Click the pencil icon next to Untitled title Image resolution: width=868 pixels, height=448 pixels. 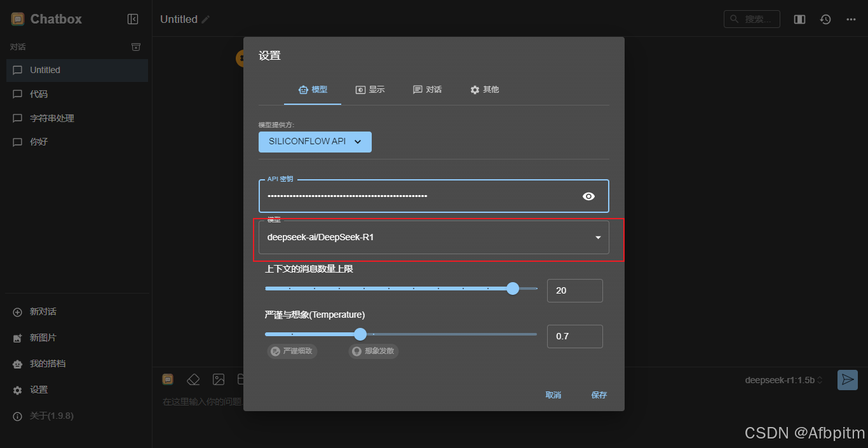[205, 20]
